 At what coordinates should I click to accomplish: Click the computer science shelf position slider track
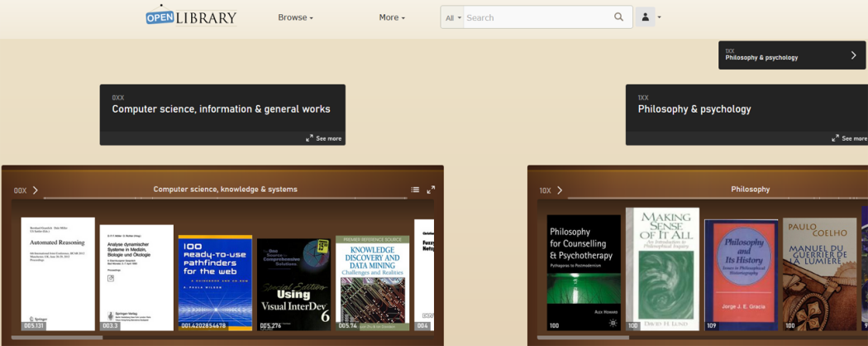click(224, 197)
